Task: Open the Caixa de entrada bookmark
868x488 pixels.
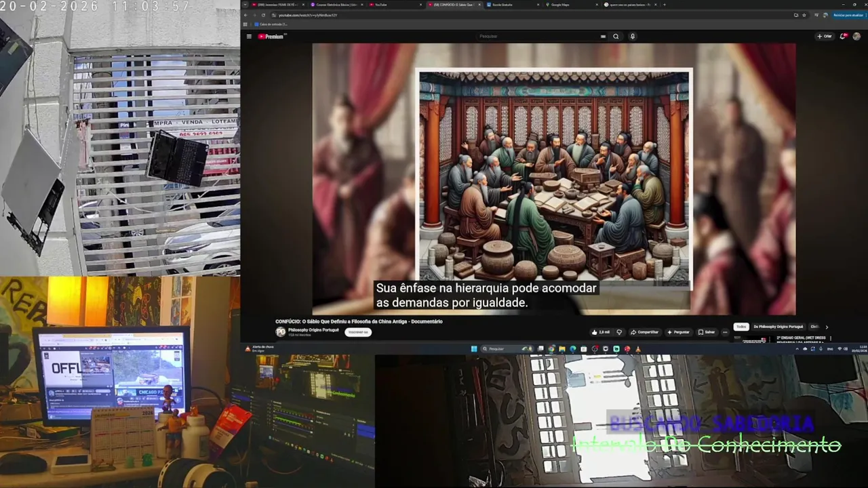Action: point(271,24)
